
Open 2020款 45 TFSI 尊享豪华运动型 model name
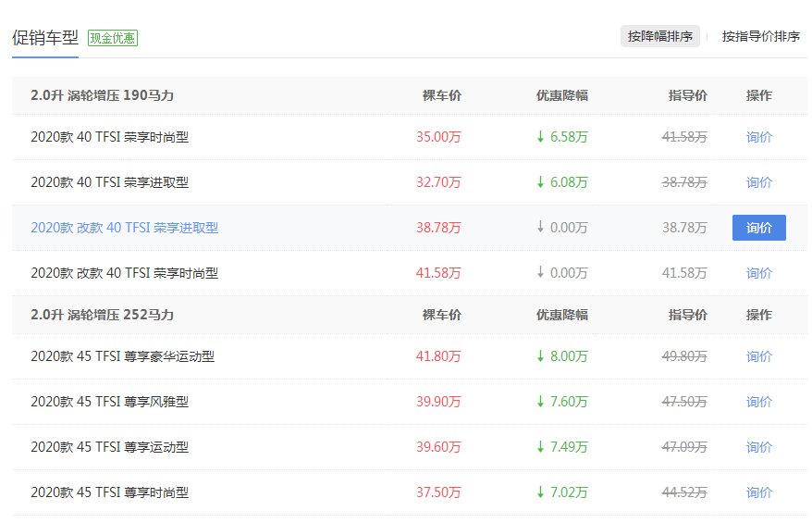click(122, 356)
